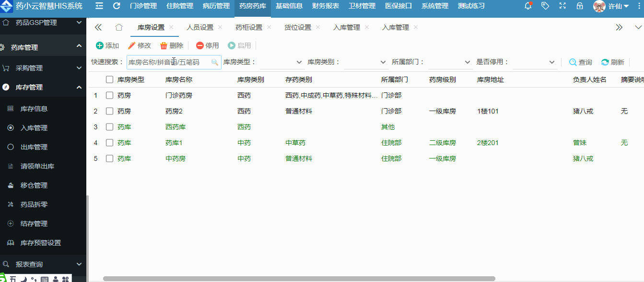Click the application logo icon

pos(6,6)
